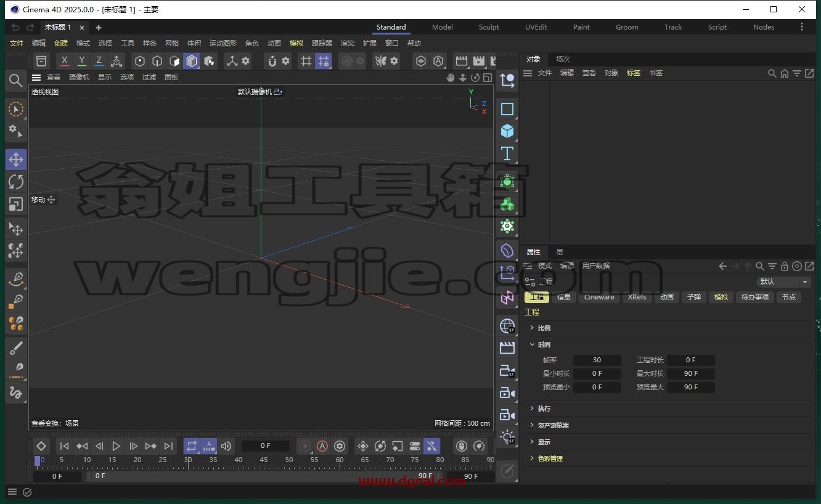
Task: Click the 最大时长 value field
Action: click(x=691, y=373)
